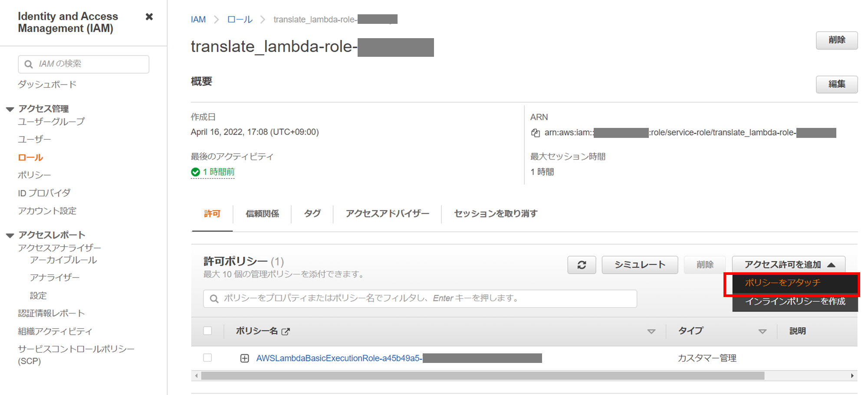Navigate to ロール via breadcrumb link
This screenshot has width=868, height=395.
click(x=239, y=19)
